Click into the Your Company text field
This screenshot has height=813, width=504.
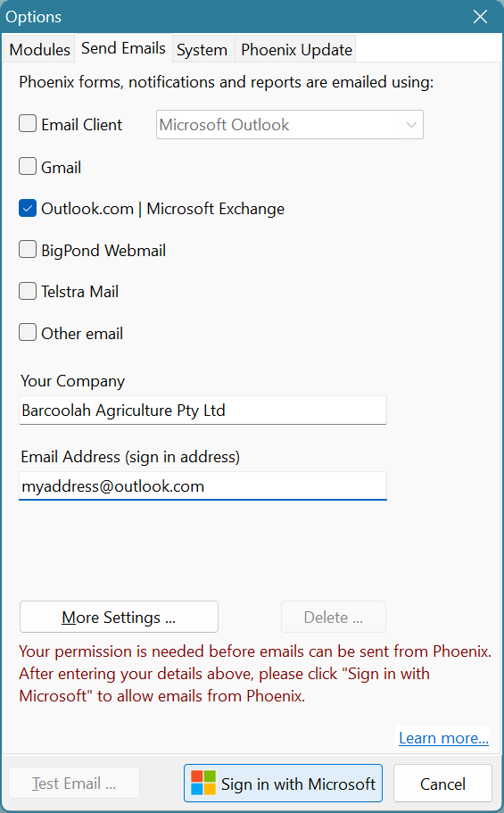pyautogui.click(x=202, y=411)
